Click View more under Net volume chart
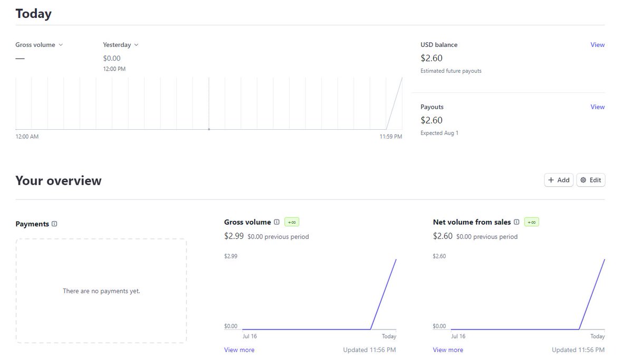This screenshot has height=364, width=633. [x=448, y=349]
